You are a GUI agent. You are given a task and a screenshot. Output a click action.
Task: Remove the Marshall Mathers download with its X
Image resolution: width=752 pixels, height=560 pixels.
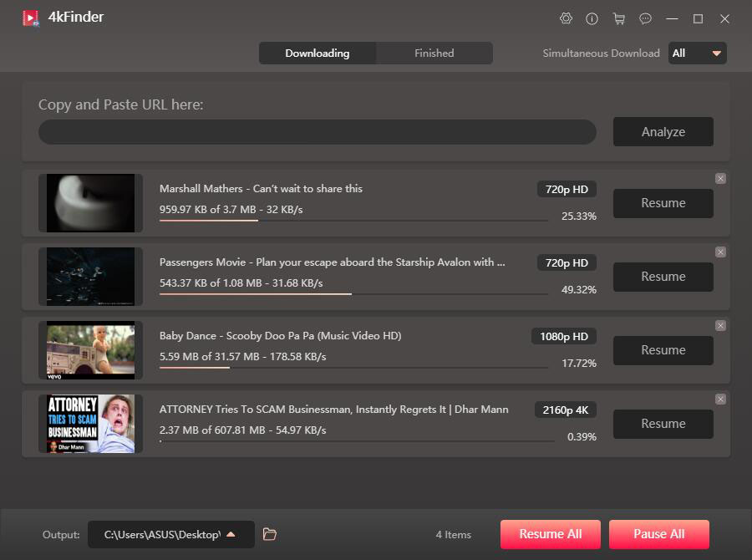click(720, 178)
